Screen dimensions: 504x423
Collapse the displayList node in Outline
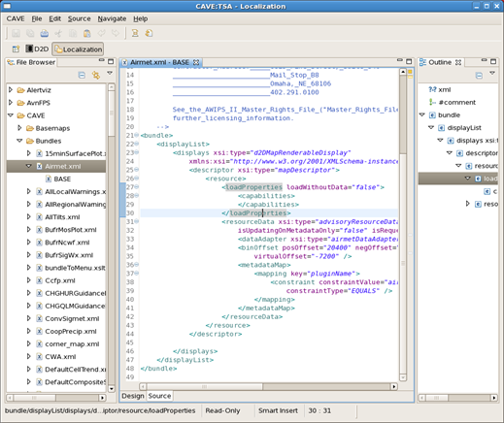tap(431, 127)
